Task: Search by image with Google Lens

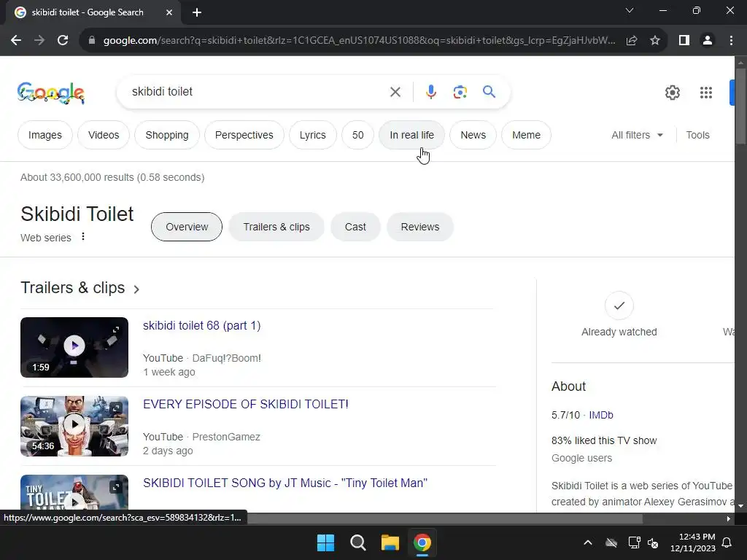Action: click(x=460, y=92)
